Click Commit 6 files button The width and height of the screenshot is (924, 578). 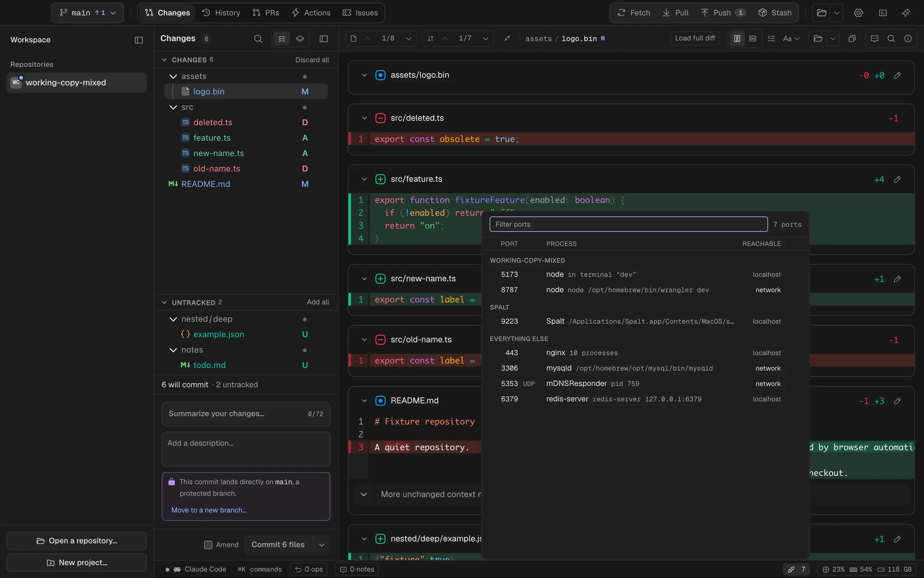coord(278,545)
